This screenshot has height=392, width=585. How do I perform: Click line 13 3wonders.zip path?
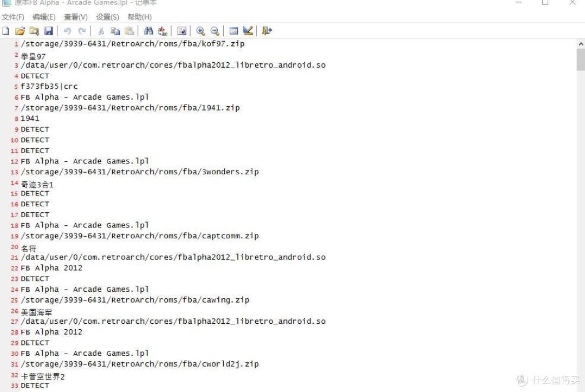coord(140,172)
